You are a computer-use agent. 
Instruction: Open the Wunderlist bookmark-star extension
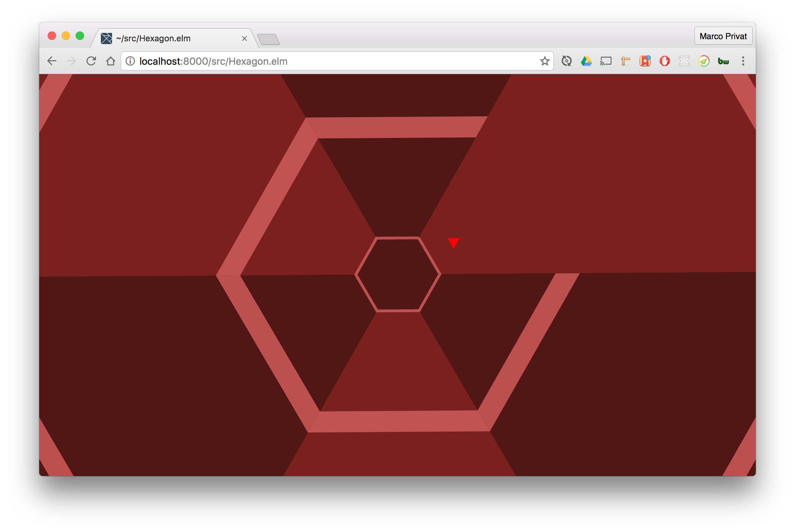[645, 61]
